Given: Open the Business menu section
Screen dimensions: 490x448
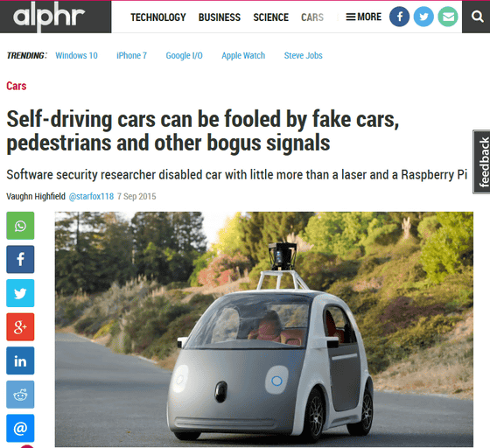Looking at the screenshot, I should tap(220, 17).
